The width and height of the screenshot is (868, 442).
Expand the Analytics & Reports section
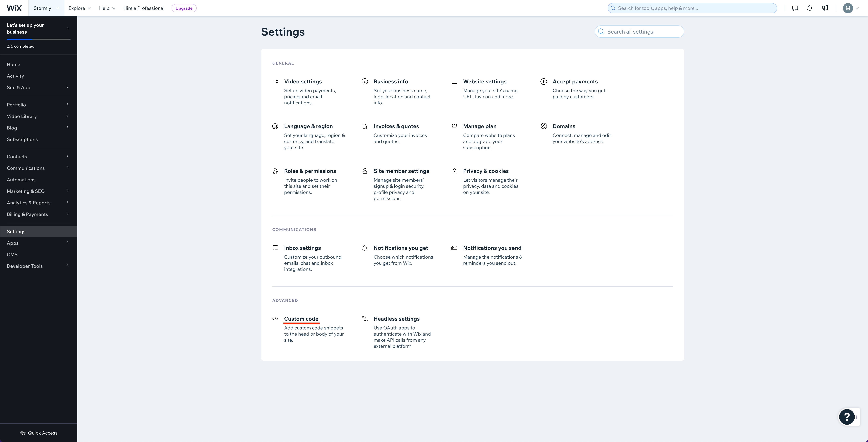click(x=38, y=203)
